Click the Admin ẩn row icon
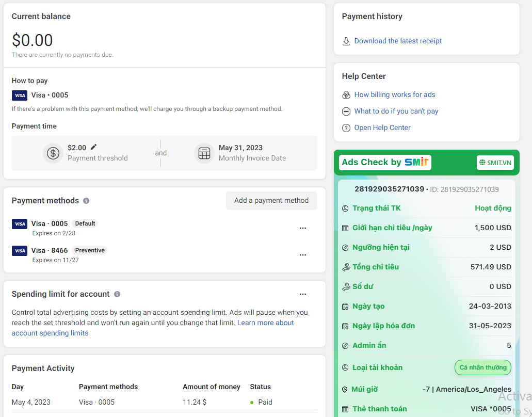 tap(345, 346)
